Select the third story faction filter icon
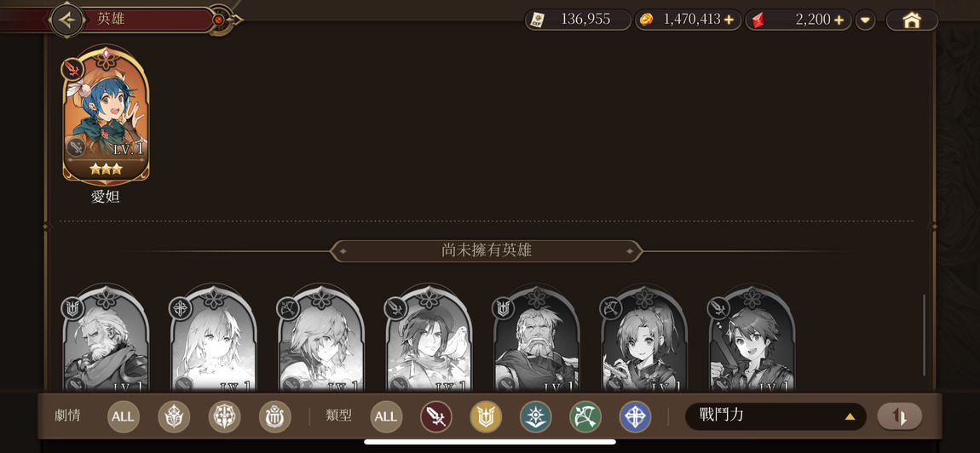 (275, 416)
